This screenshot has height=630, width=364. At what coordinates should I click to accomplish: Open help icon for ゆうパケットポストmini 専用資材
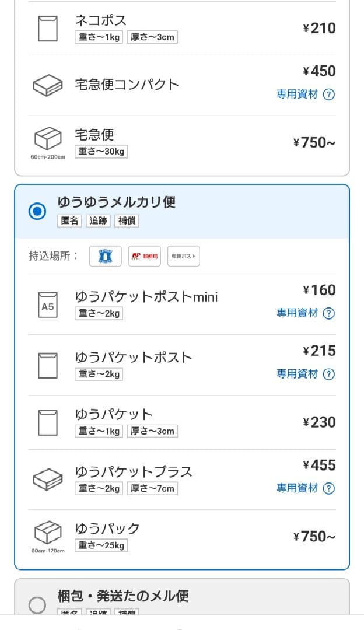pyautogui.click(x=329, y=313)
